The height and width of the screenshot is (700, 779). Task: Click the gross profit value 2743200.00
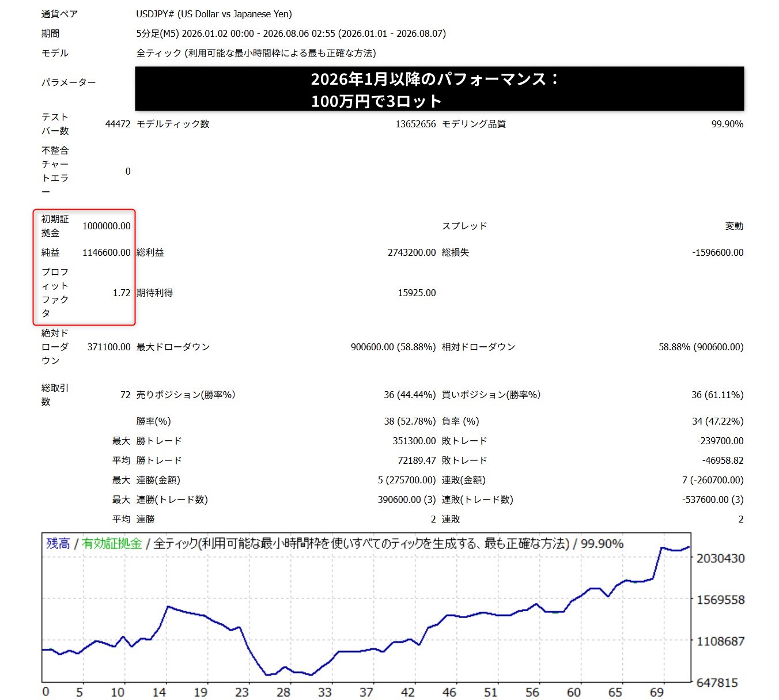tap(411, 252)
